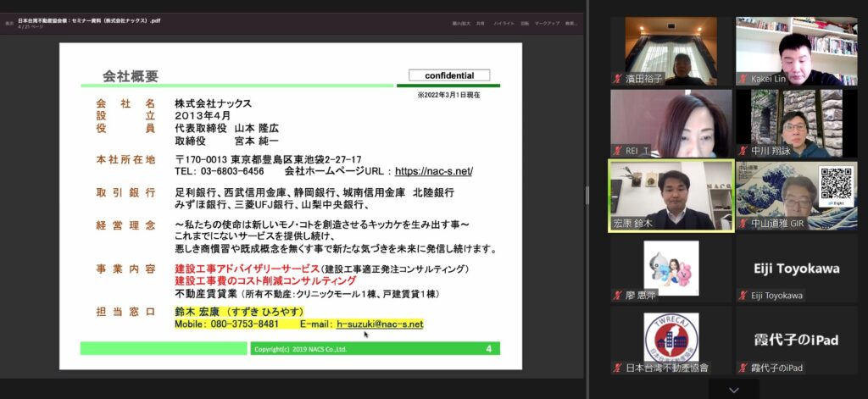
Task: Select 中川 翔詠 video tile
Action: 796,124
